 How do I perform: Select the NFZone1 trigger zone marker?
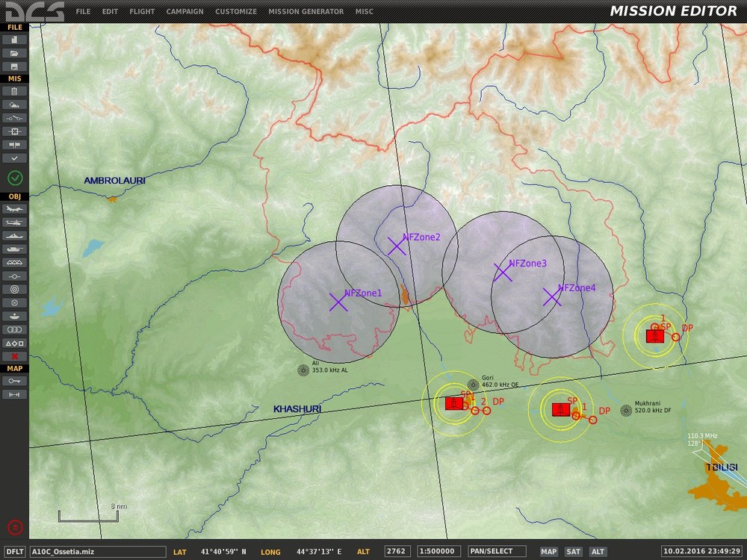(x=338, y=302)
